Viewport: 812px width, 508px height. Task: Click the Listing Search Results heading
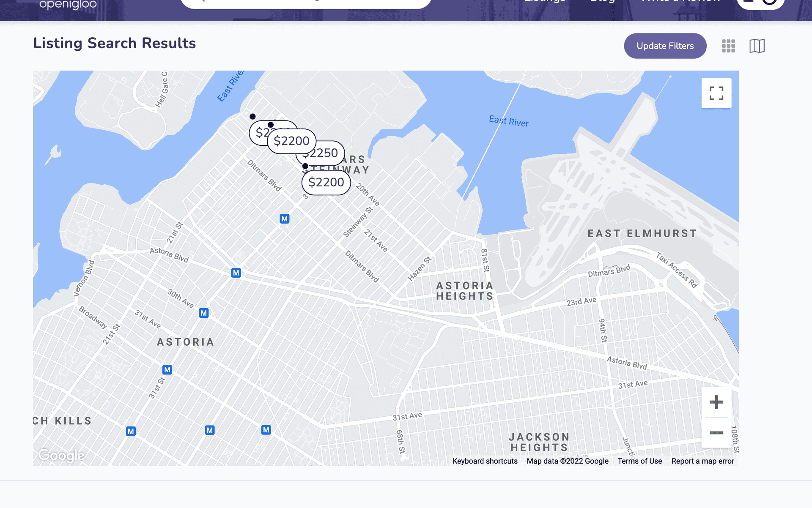(x=115, y=44)
